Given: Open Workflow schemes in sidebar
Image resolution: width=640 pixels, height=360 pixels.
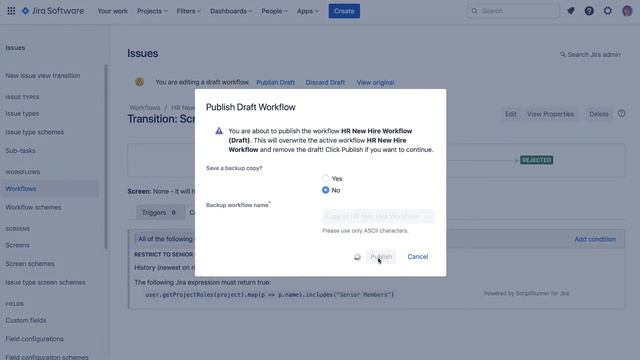Looking at the screenshot, I should 33,207.
